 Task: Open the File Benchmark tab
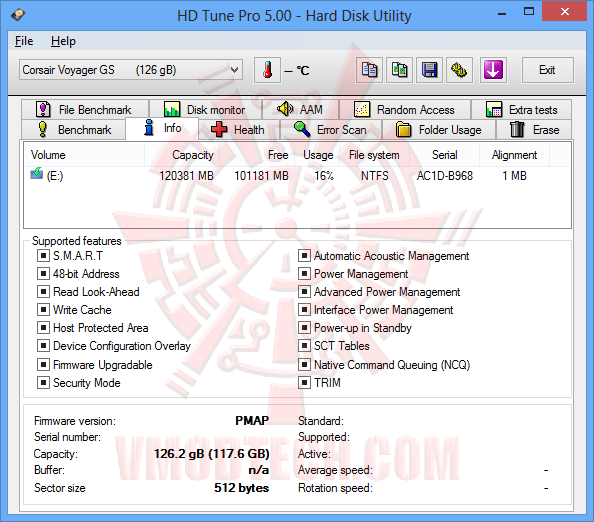85,109
